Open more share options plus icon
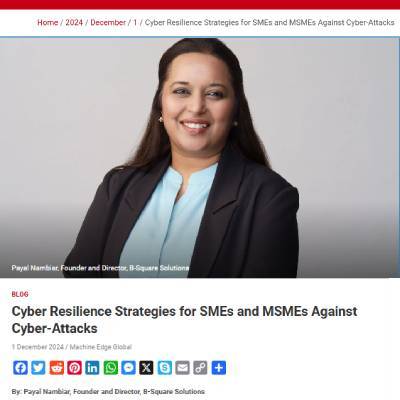Screen dimensions: 400x400 (219, 368)
